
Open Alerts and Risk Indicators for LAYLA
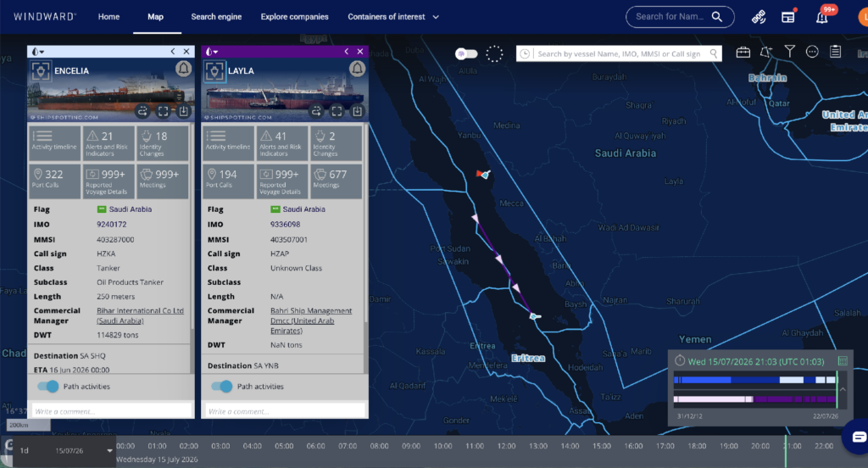coord(281,143)
